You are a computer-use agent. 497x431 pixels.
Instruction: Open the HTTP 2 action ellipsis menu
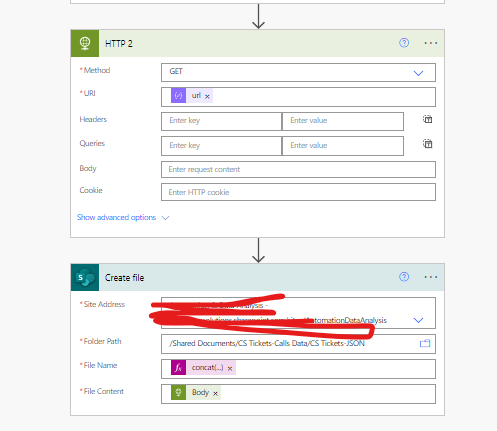point(431,43)
